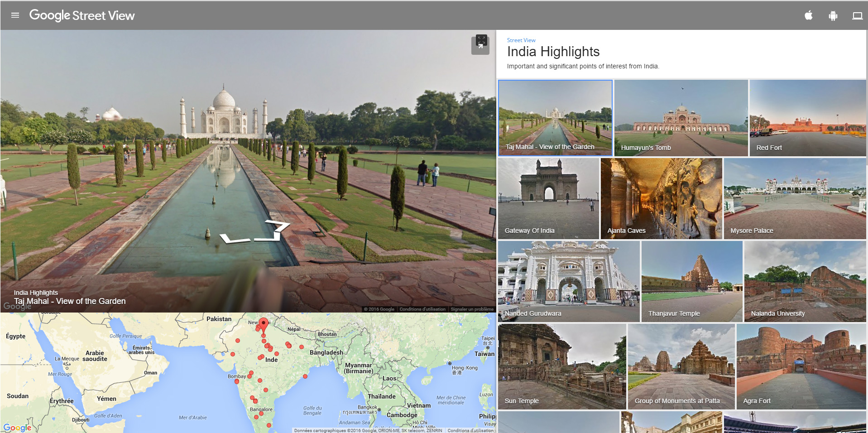Open the Street View breadcrumb link
868x433 pixels.
pyautogui.click(x=521, y=40)
